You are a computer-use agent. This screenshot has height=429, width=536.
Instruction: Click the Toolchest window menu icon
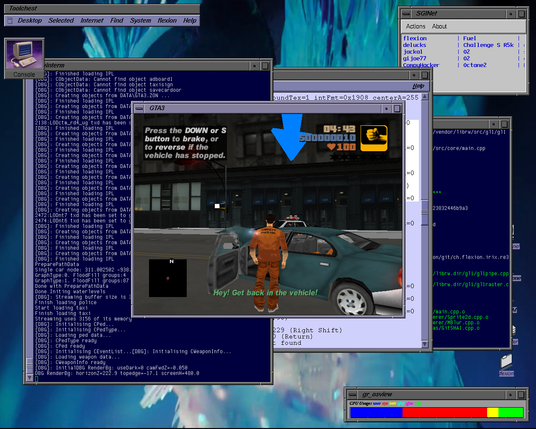tap(10, 21)
